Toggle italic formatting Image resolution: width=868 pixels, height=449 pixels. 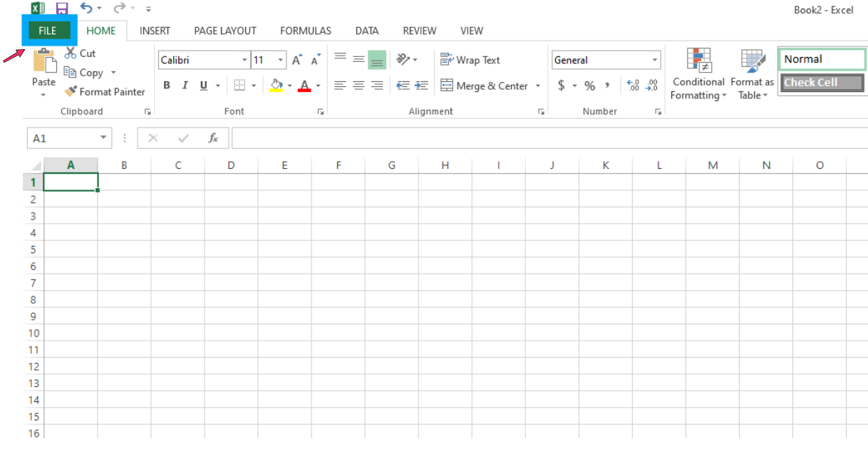[185, 85]
